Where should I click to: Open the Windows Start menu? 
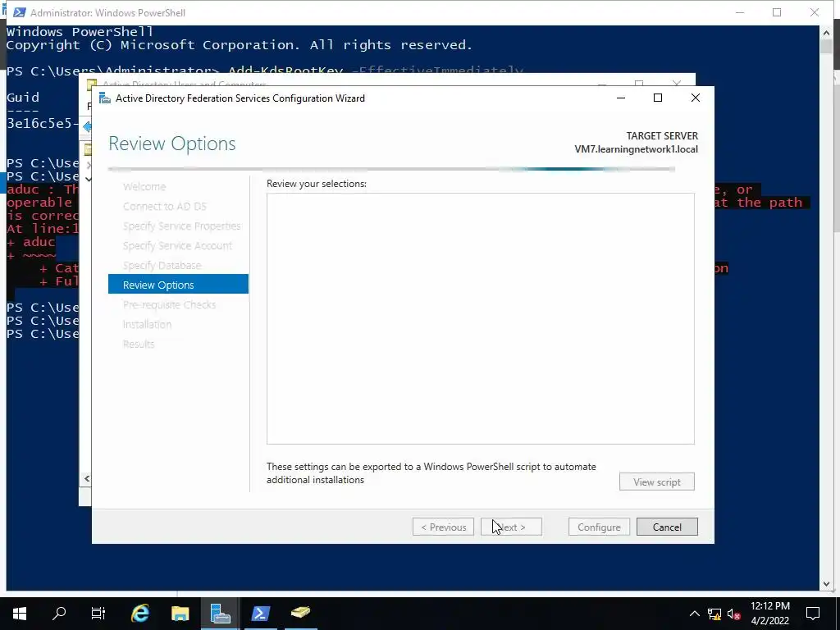click(20, 614)
